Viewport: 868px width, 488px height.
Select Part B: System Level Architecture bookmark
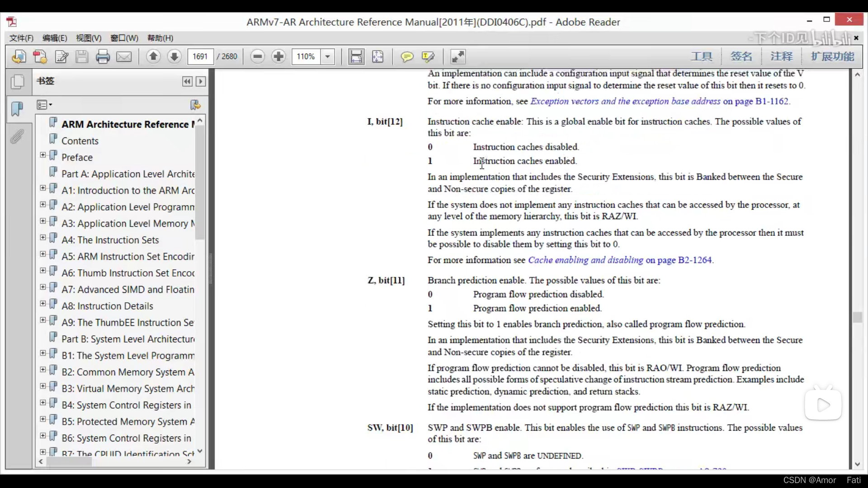pos(128,339)
